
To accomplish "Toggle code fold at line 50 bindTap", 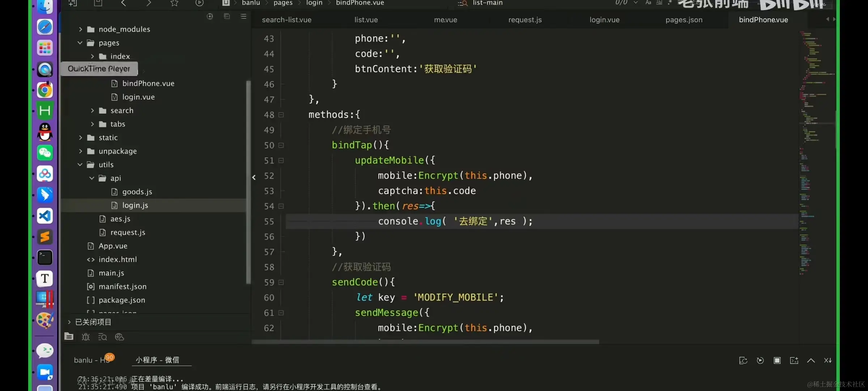I will 281,145.
